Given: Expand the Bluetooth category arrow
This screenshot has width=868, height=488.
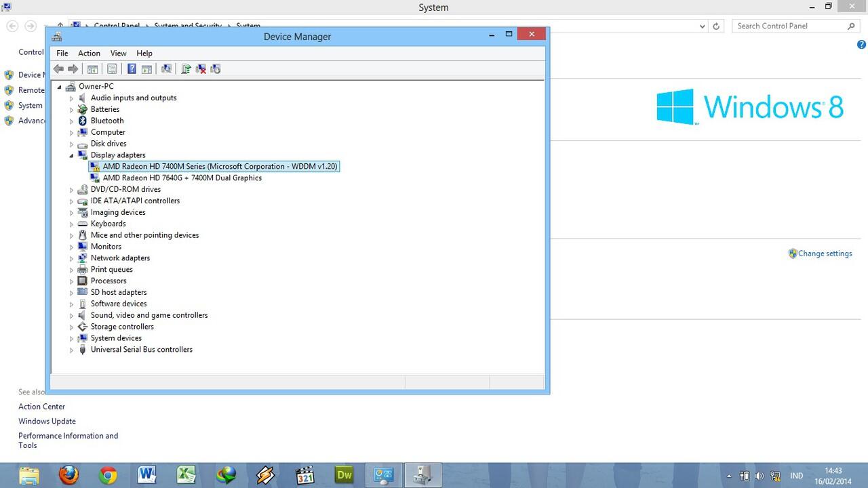Looking at the screenshot, I should [71, 121].
